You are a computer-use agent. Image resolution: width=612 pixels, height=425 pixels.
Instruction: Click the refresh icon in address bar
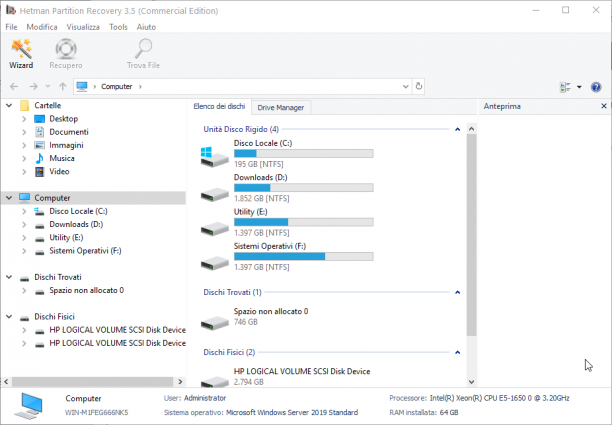coord(419,86)
